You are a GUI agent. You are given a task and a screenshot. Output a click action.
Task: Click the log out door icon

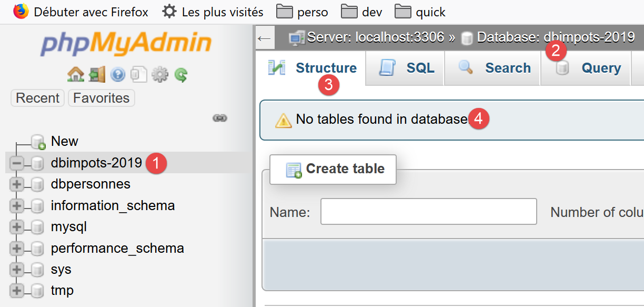pyautogui.click(x=97, y=75)
